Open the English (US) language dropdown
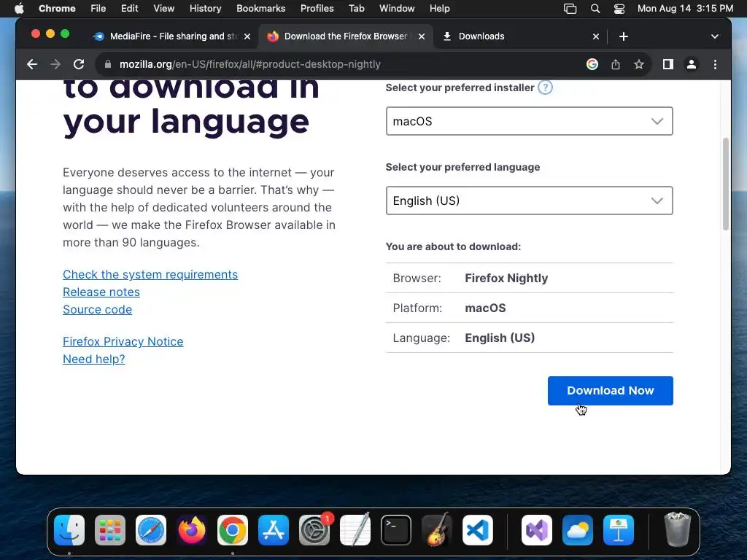This screenshot has width=747, height=560. click(x=530, y=201)
